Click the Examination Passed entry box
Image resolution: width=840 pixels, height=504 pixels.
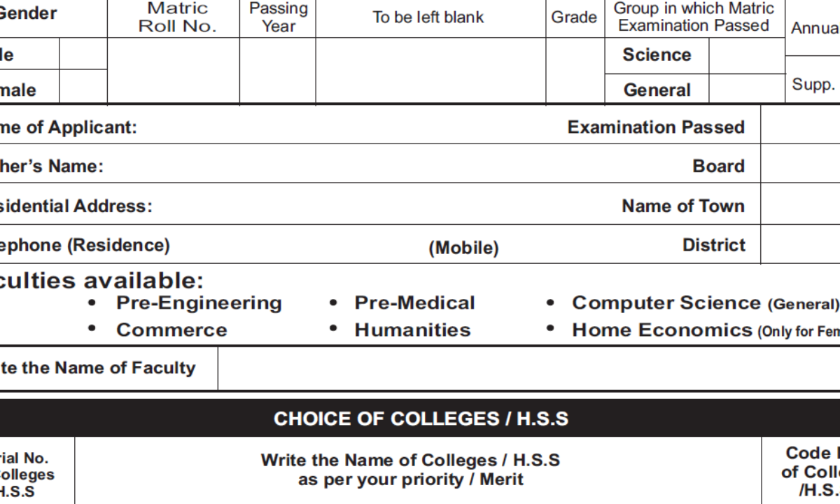click(799, 126)
